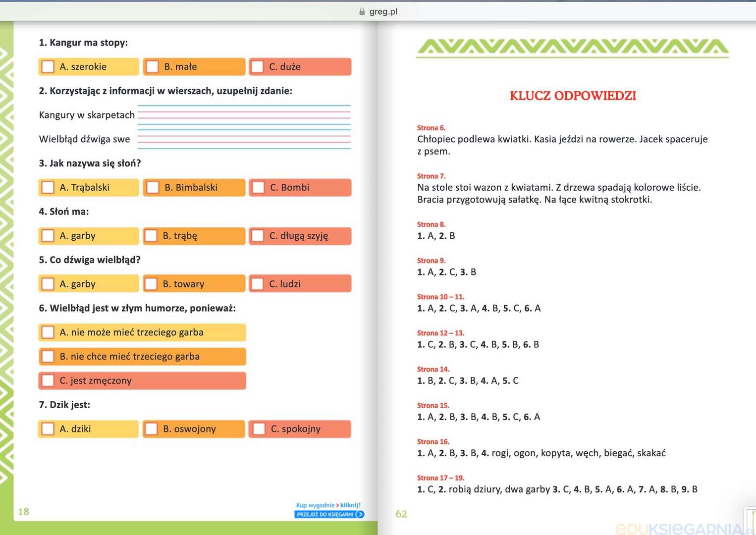Click the 'Strona 14.' label
The width and height of the screenshot is (756, 535).
(x=433, y=369)
